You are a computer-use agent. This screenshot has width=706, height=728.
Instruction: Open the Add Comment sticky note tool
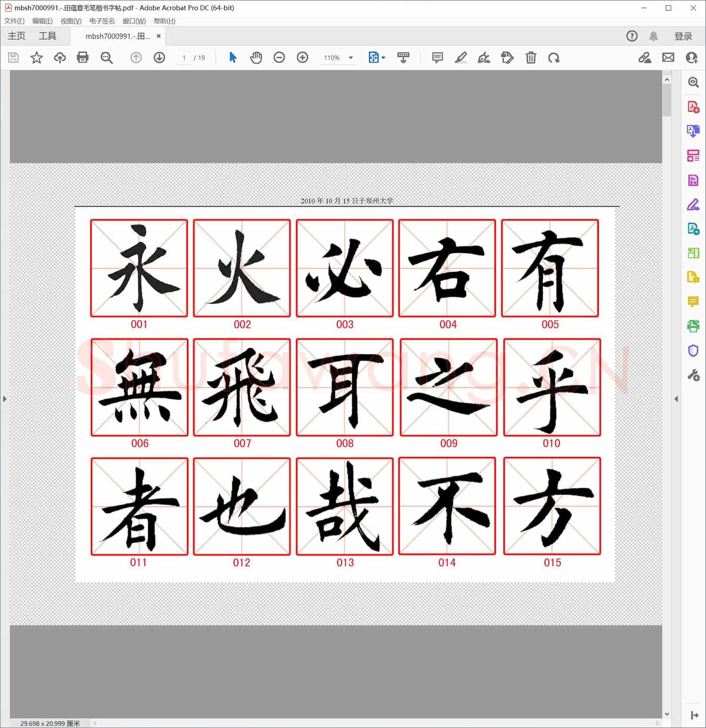[437, 57]
